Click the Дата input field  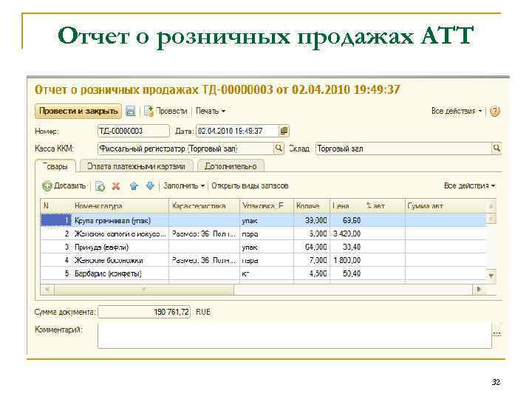[237, 131]
